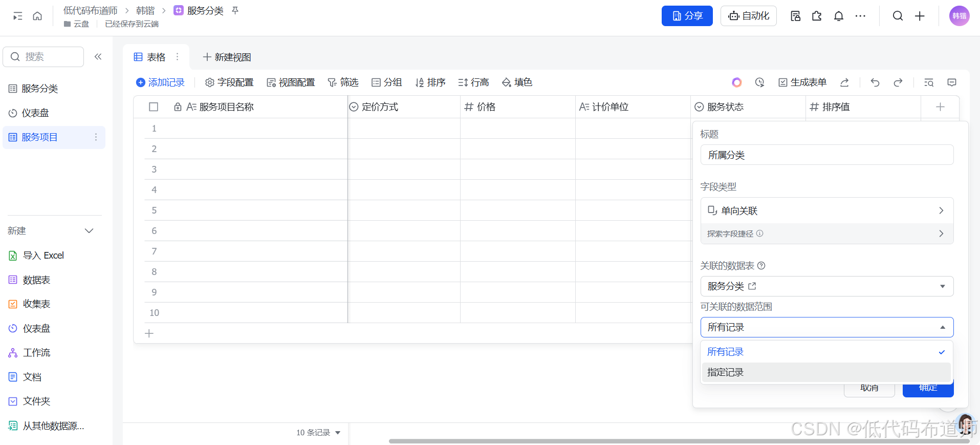Edit the 标题 field 所属分类

click(x=826, y=155)
